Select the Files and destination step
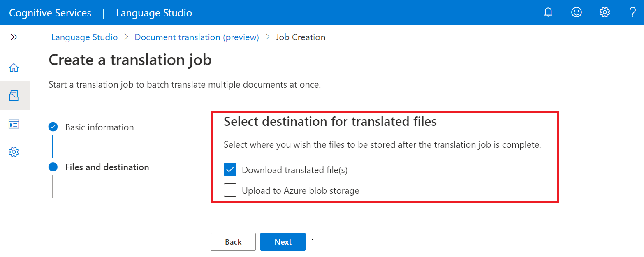Image resolution: width=644 pixels, height=257 pixels. tap(107, 167)
